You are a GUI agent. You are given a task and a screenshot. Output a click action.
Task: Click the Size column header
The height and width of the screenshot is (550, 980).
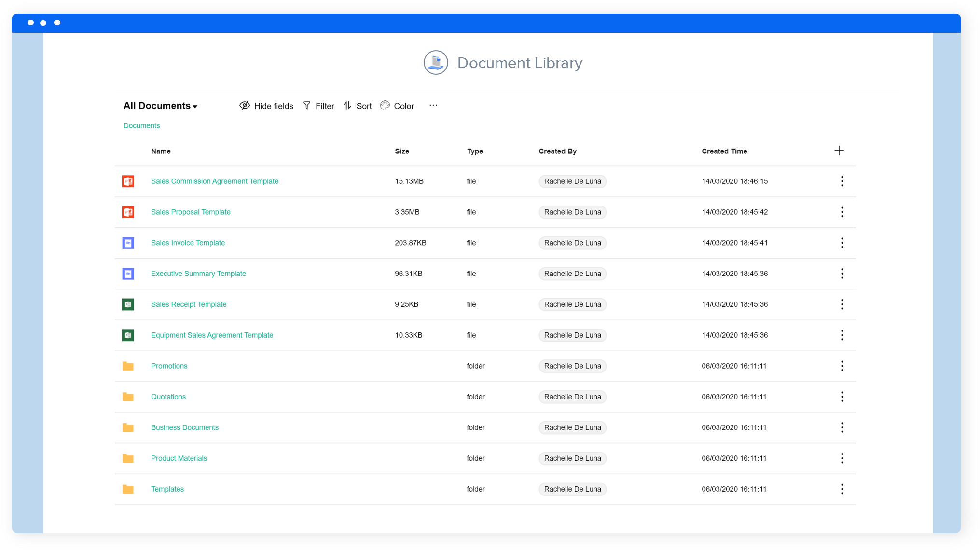[x=402, y=151]
